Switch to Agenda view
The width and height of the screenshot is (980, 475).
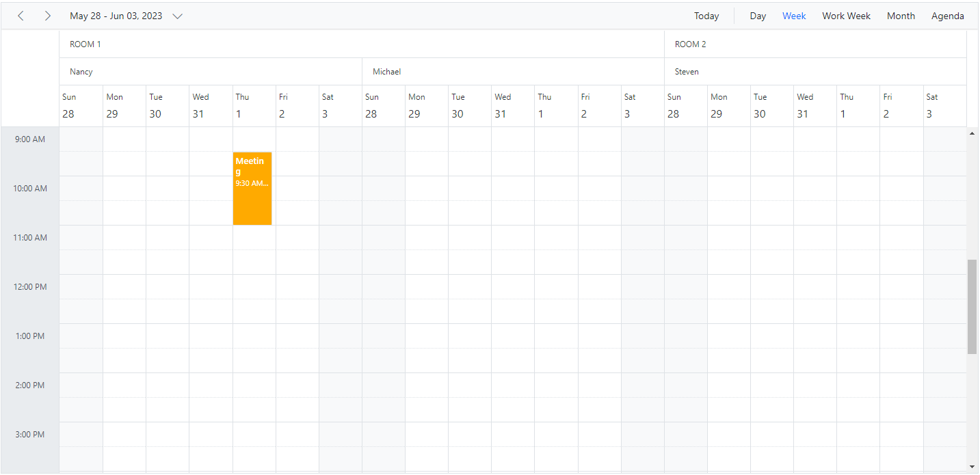(x=947, y=16)
